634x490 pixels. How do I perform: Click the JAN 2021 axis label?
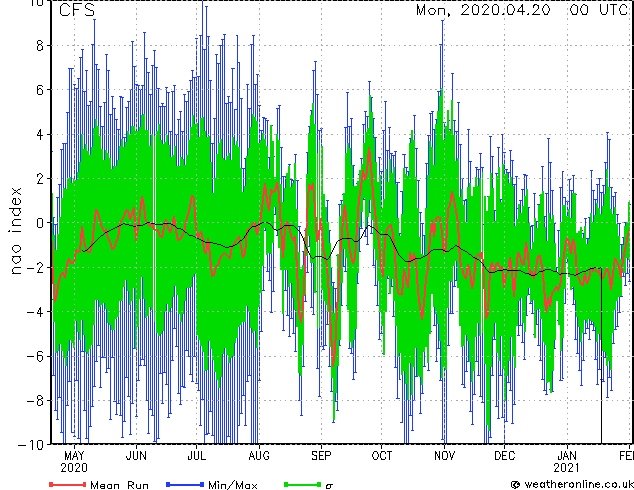point(566,462)
